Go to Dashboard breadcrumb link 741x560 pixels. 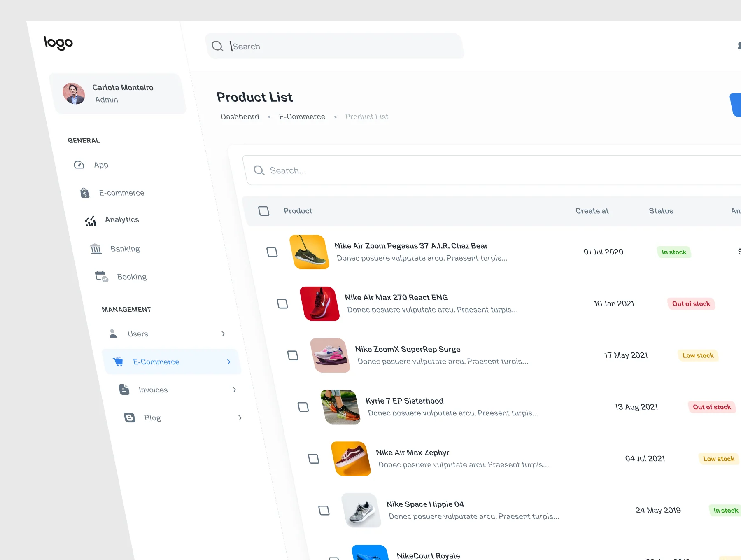pos(240,117)
